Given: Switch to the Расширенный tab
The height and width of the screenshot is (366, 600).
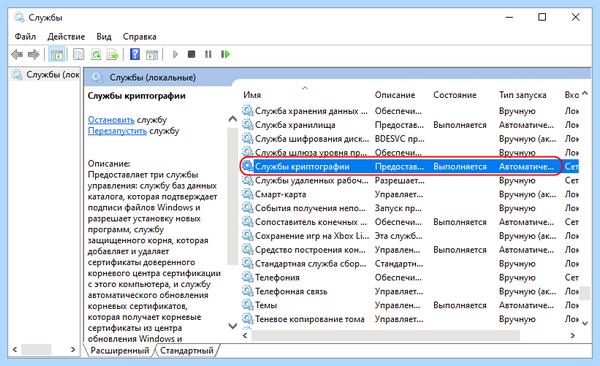Looking at the screenshot, I should pos(119,350).
